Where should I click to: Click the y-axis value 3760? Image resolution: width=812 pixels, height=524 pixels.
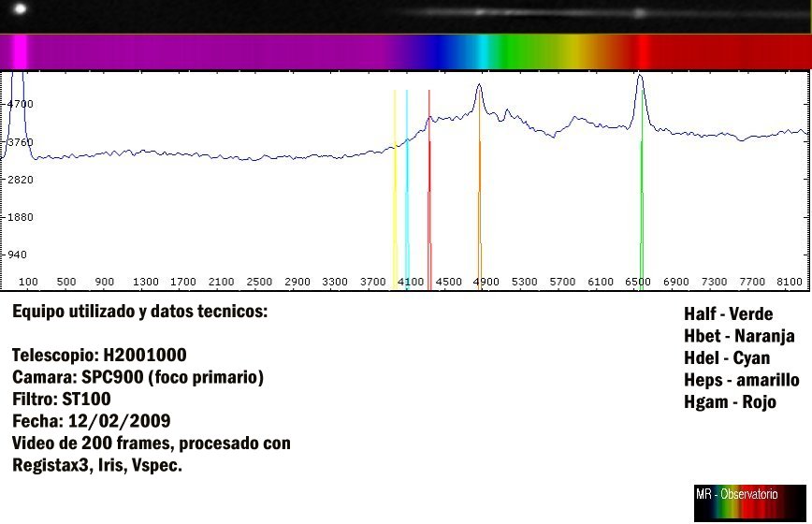pyautogui.click(x=21, y=142)
